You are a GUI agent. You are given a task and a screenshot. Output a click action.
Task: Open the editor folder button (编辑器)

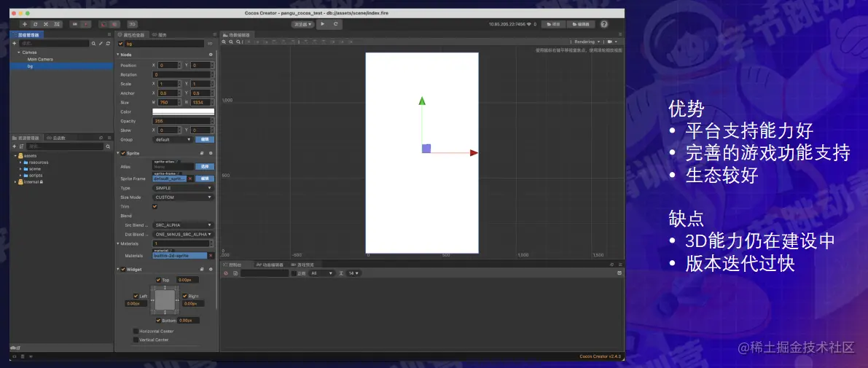pos(581,24)
